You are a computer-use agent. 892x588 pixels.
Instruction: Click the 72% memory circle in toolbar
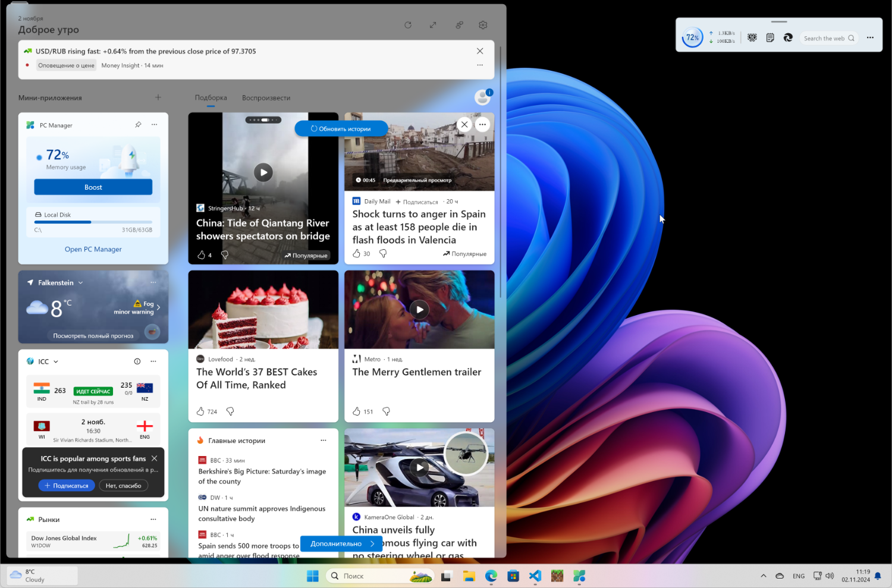[693, 37]
